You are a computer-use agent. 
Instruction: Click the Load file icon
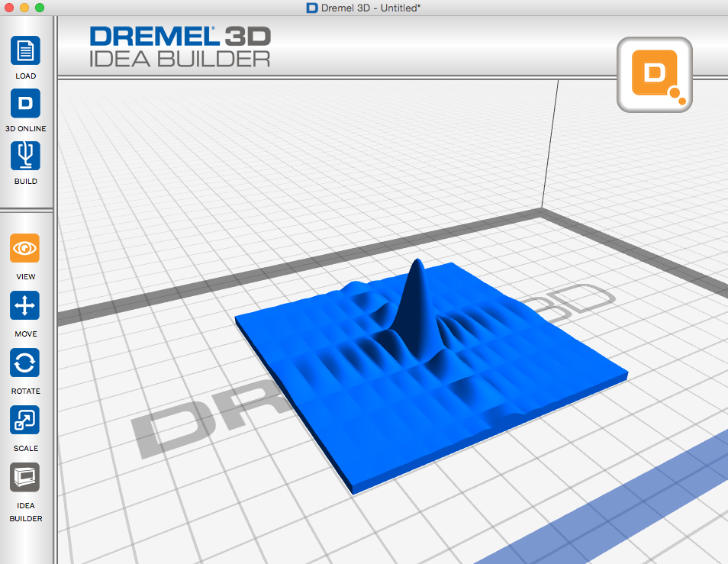pos(25,50)
